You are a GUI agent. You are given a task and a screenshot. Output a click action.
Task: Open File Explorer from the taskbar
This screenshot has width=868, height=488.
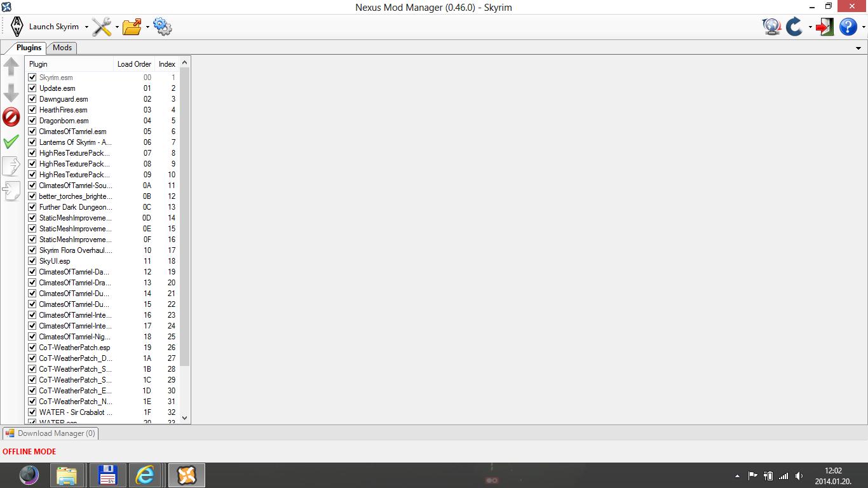click(67, 475)
